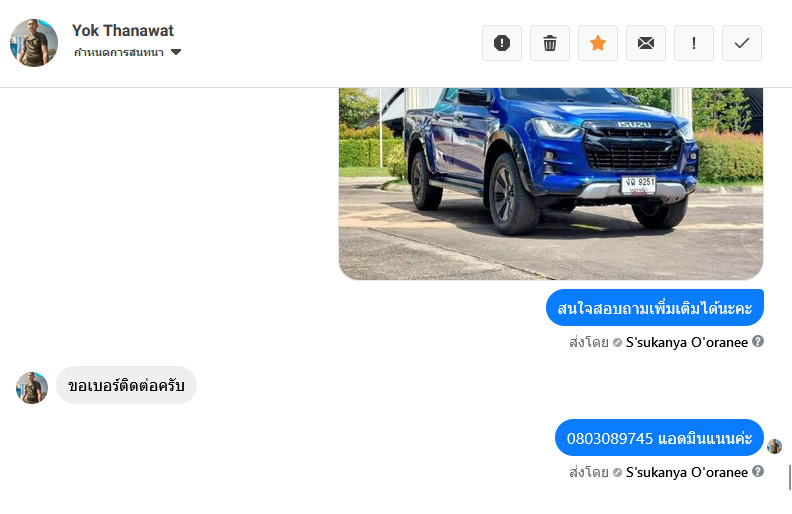792x514 pixels.
Task: Click the Yok Thanawat name heading
Action: [x=123, y=30]
